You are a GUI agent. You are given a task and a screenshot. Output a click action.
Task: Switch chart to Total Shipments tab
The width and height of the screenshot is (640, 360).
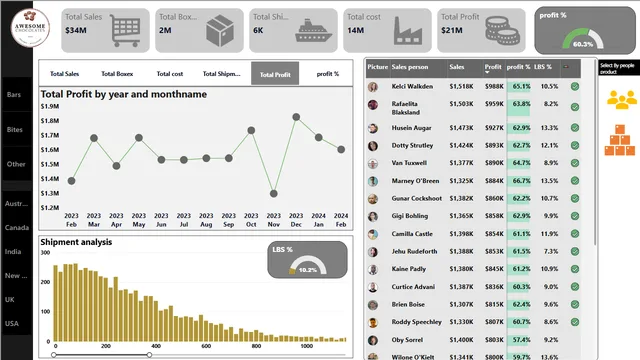(222, 74)
